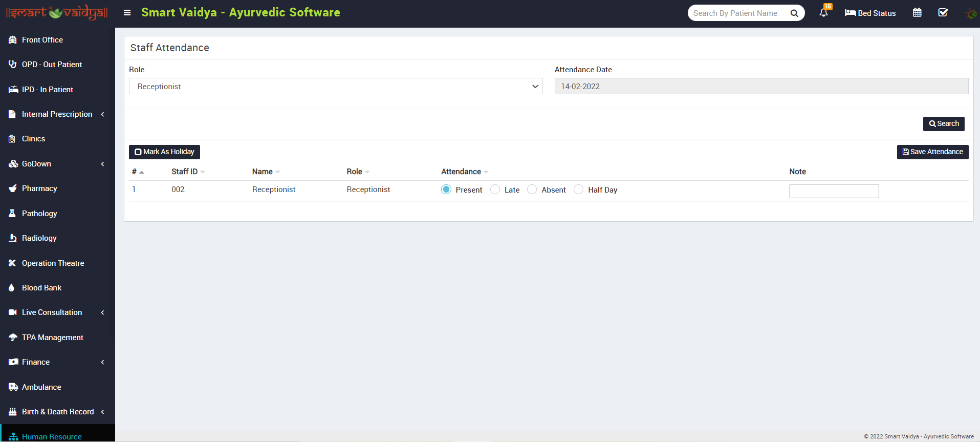Open the notifications bell icon

point(823,13)
